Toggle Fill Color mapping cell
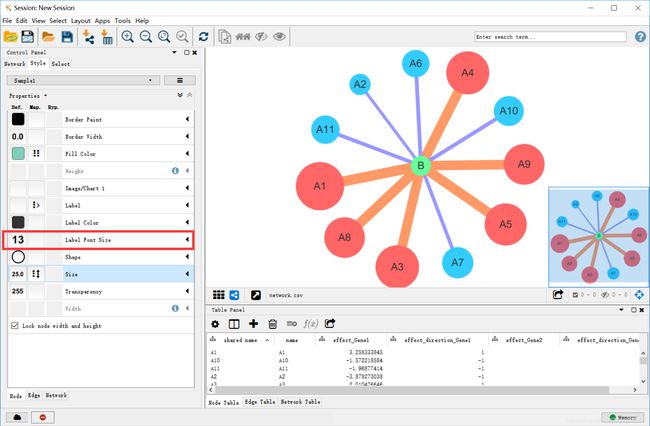Image resolution: width=650 pixels, height=426 pixels. (36, 154)
